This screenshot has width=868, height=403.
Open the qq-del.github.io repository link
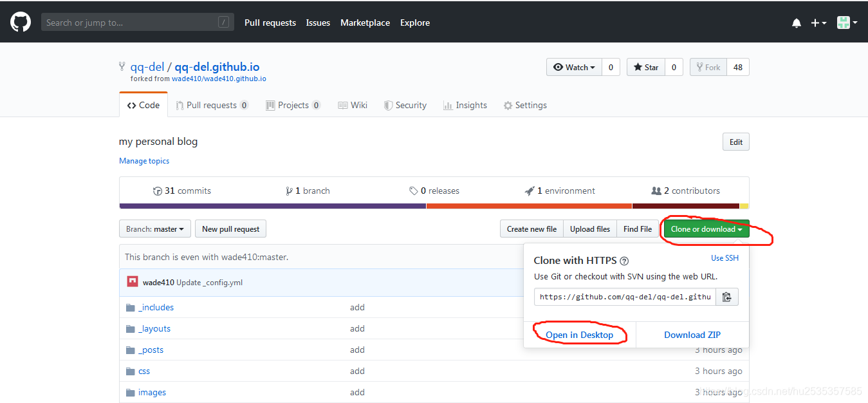pyautogui.click(x=217, y=67)
